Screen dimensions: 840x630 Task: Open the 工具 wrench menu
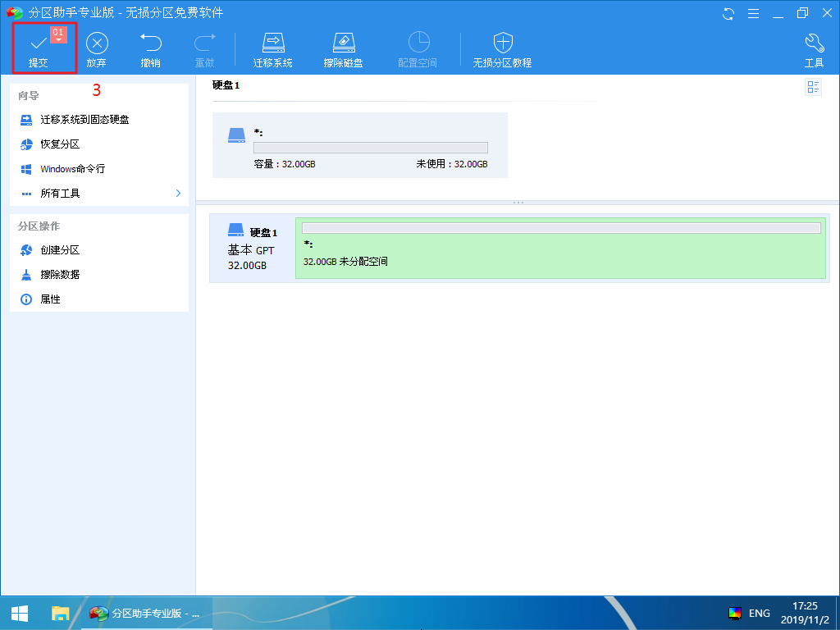point(814,43)
